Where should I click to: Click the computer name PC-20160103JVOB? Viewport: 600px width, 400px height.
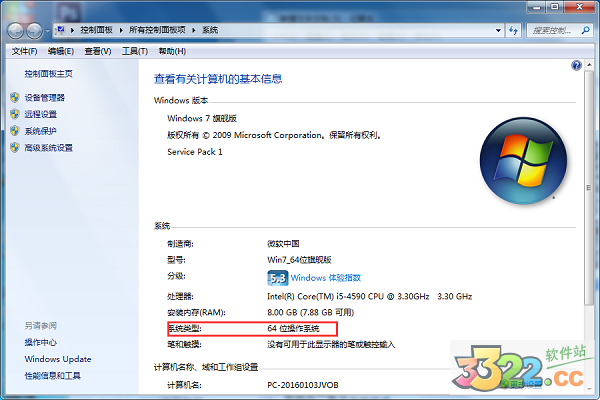(303, 385)
